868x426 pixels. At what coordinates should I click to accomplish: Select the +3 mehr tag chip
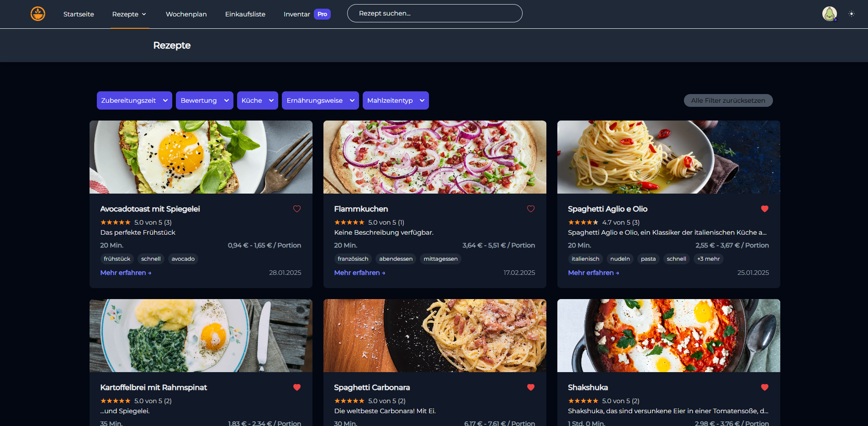tap(708, 259)
